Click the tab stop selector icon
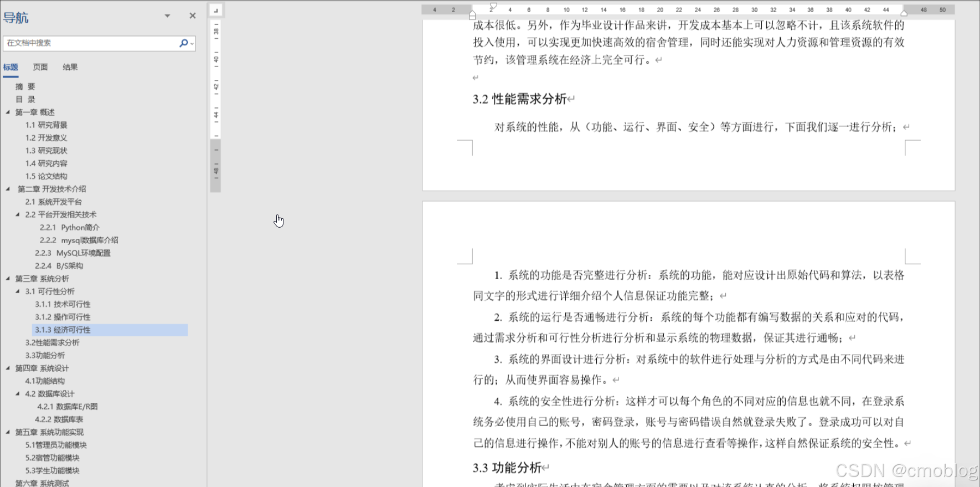 tap(216, 10)
